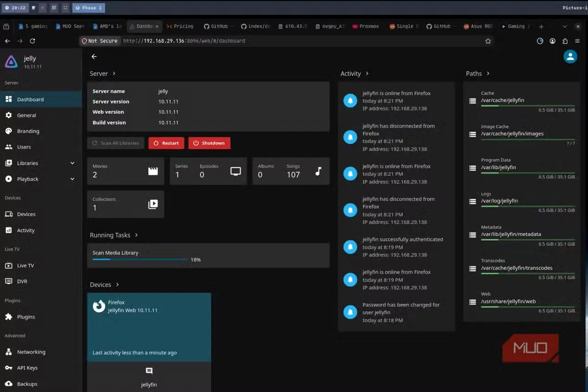Click the Plugins puzzle icon in the sidebar
Image resolution: width=588 pixels, height=392 pixels.
pos(8,317)
